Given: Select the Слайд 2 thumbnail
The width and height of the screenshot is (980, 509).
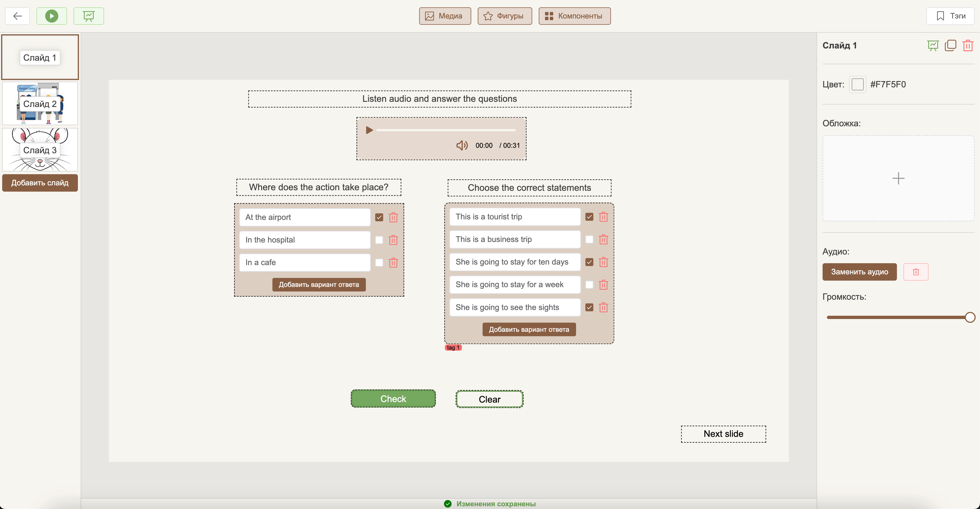Looking at the screenshot, I should pyautogui.click(x=40, y=103).
